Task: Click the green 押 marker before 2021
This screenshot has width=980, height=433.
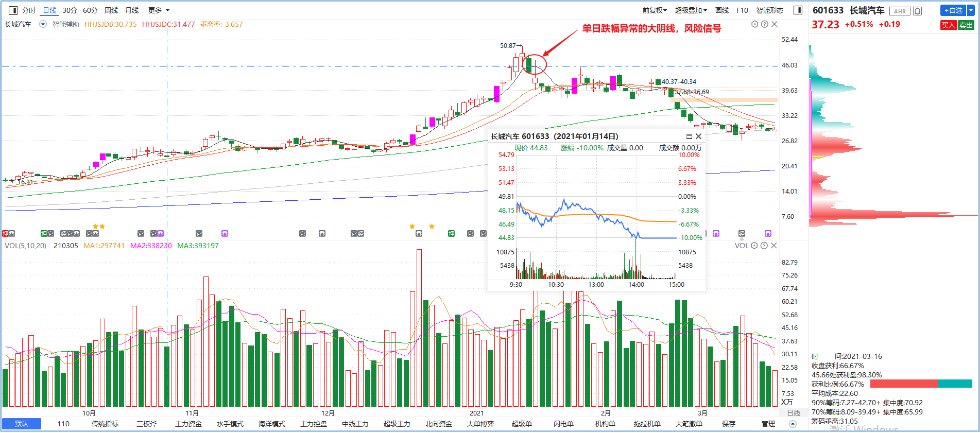Action: tap(451, 234)
